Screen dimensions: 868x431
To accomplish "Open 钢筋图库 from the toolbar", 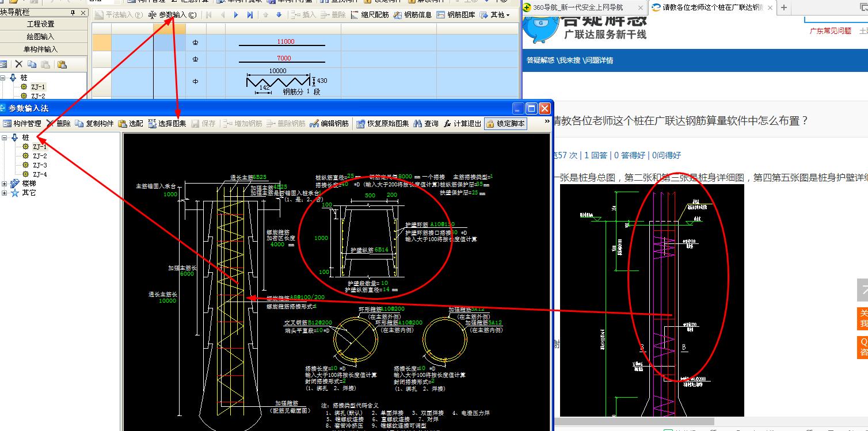I will click(x=456, y=15).
